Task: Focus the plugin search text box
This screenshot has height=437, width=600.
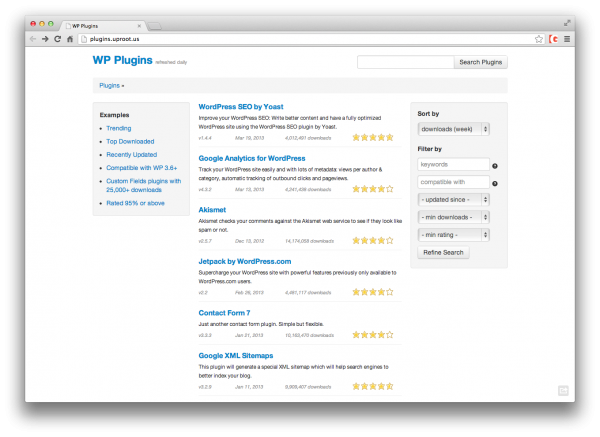Action: 406,62
